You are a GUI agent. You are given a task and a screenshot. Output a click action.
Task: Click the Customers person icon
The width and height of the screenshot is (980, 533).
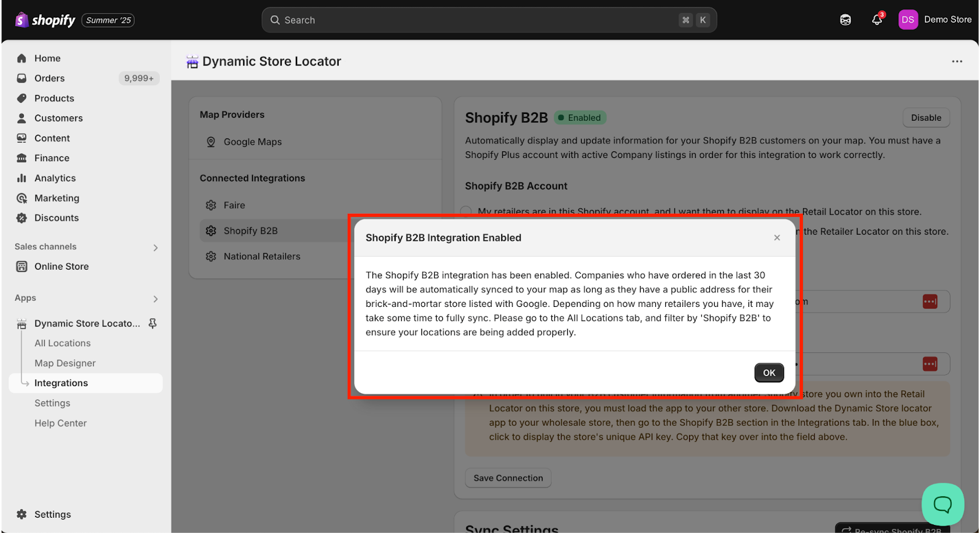pos(22,118)
